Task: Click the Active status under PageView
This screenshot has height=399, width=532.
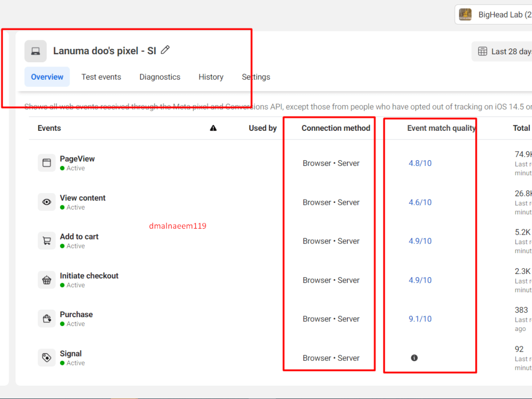Action: pyautogui.click(x=72, y=168)
